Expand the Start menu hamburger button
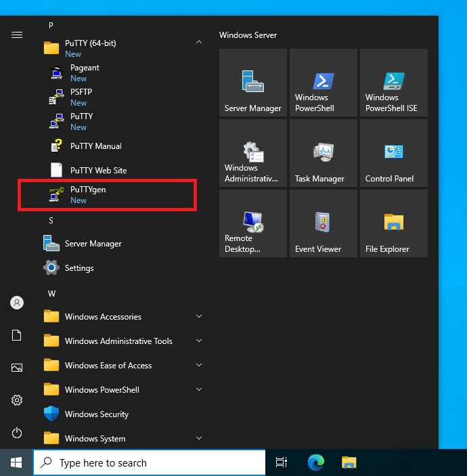Screen dimensions: 467x476 (17, 35)
